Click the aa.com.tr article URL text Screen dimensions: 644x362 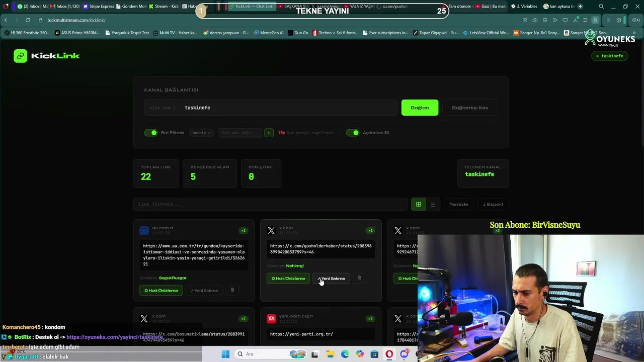pos(194,255)
